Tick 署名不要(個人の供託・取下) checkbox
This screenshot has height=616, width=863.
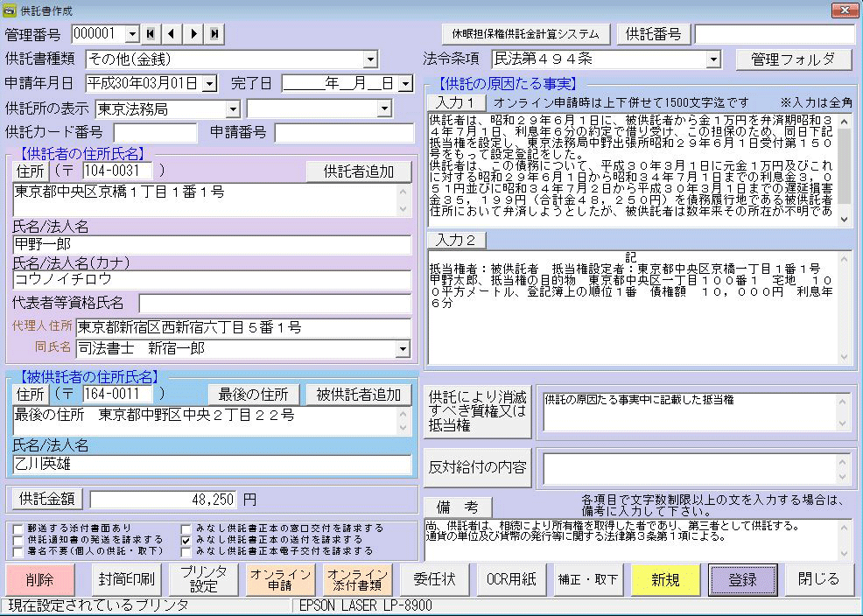[x=18, y=551]
